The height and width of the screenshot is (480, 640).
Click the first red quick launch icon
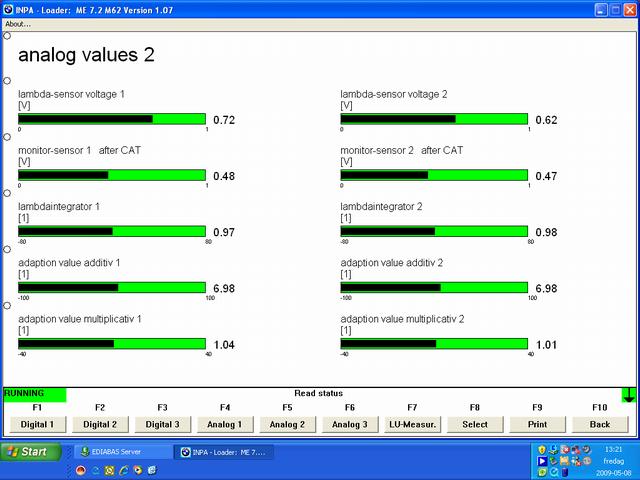pos(81,470)
